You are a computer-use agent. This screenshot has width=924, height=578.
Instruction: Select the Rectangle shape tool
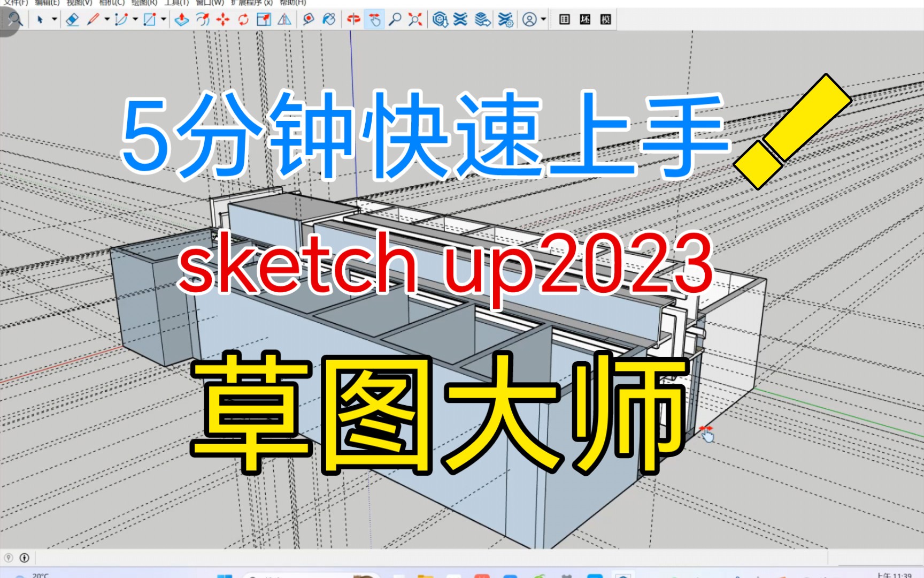(x=150, y=20)
